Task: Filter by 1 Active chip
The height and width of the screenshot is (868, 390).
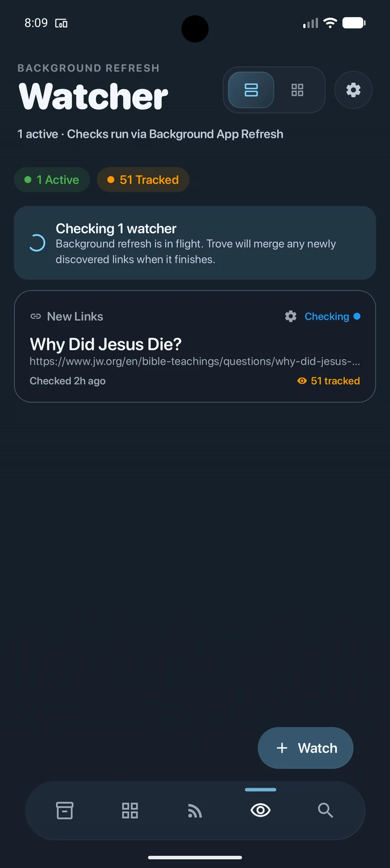Action: pyautogui.click(x=52, y=180)
